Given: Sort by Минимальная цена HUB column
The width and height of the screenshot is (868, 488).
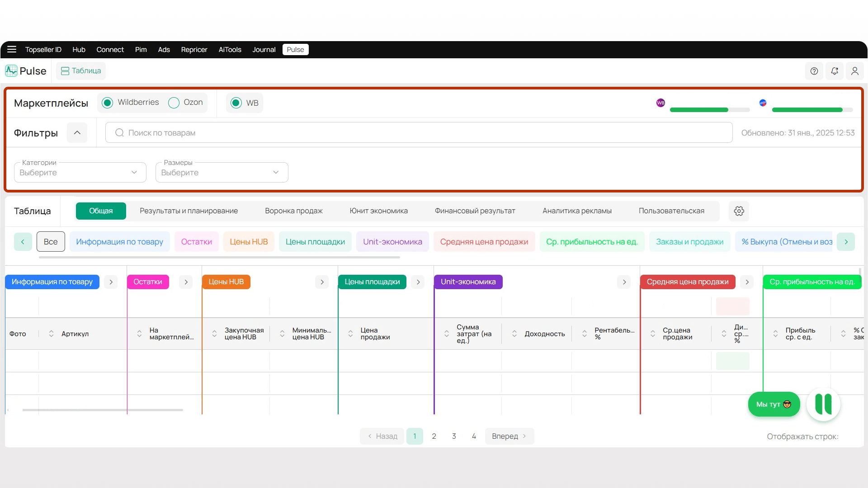Looking at the screenshot, I should click(x=282, y=333).
